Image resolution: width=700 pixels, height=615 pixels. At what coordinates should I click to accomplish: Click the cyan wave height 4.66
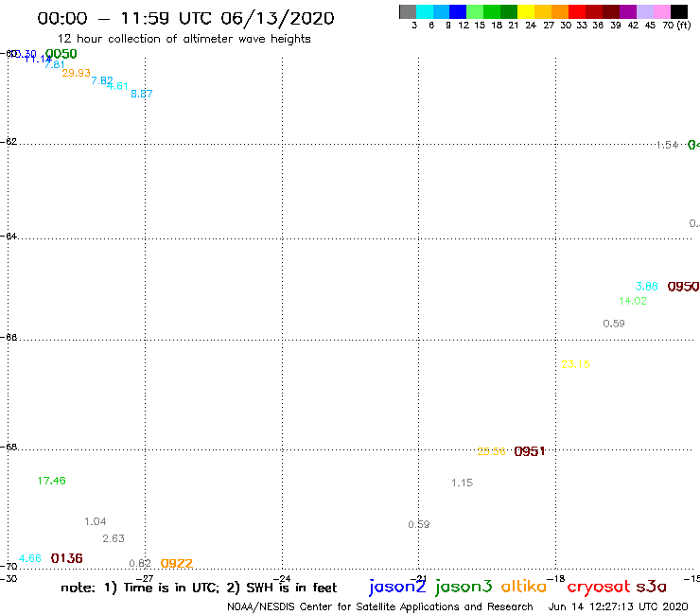point(30,558)
